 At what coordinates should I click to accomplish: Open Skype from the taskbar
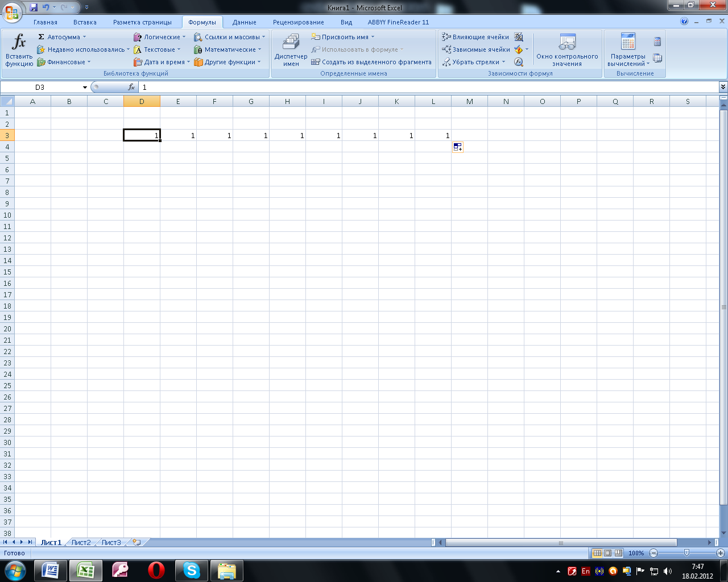click(192, 570)
